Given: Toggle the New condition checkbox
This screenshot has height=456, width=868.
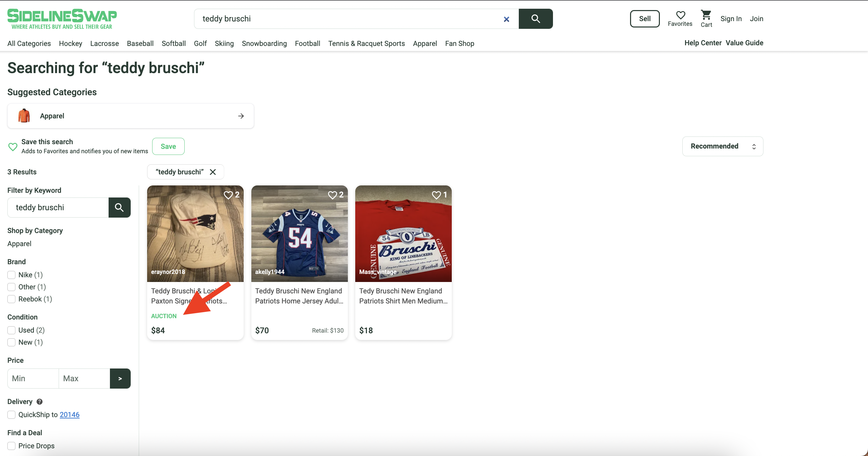Looking at the screenshot, I should [x=11, y=342].
